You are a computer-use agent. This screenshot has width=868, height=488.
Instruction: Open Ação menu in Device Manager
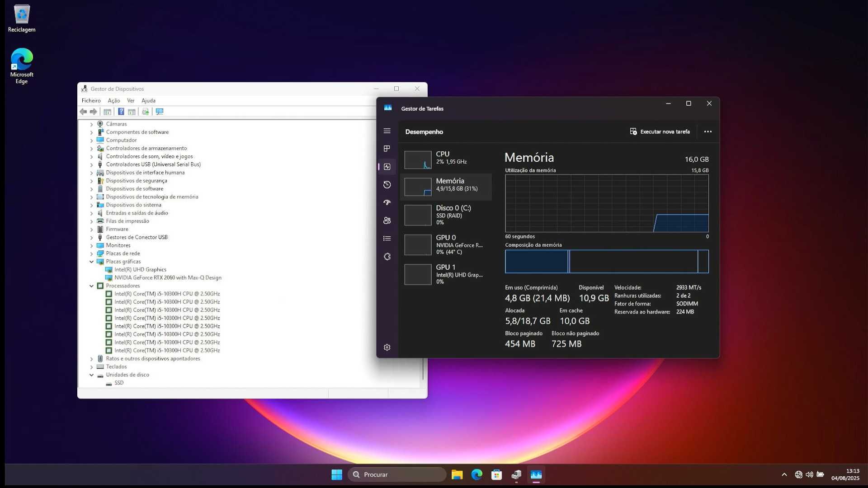[114, 101]
